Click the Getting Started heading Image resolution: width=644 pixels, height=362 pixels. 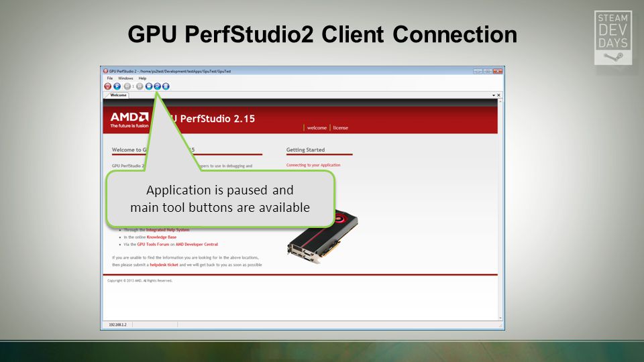[306, 149]
